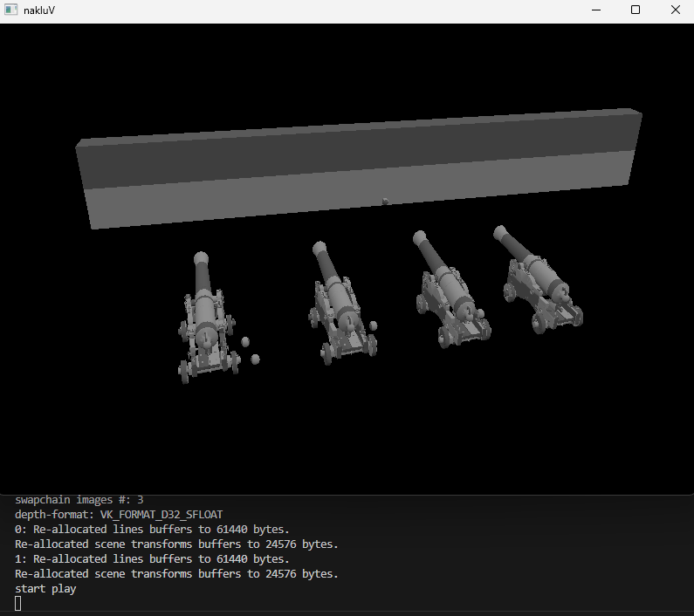
Task: Pick the small cannonball in front of wall
Action: (386, 202)
